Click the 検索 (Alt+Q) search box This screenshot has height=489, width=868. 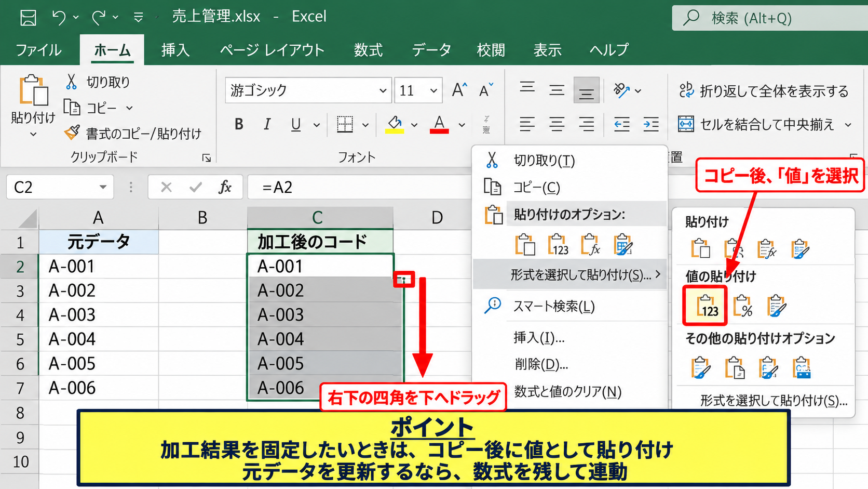pos(770,18)
